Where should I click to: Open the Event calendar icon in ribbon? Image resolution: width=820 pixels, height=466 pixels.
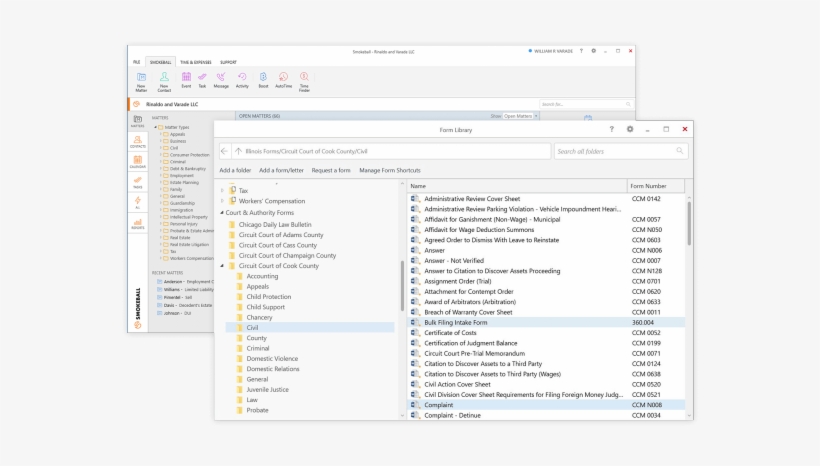(x=186, y=78)
